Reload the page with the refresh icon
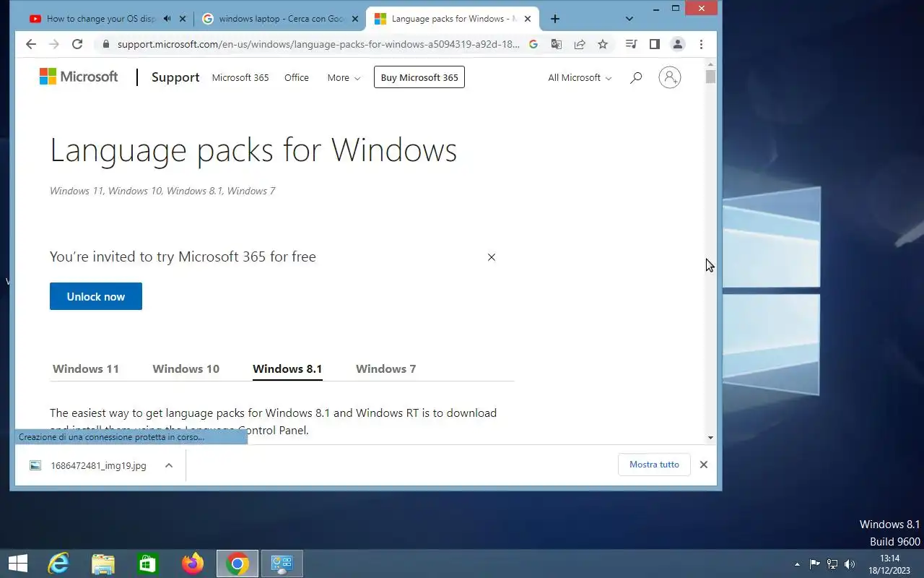Screen dimensions: 924x578 [77, 44]
